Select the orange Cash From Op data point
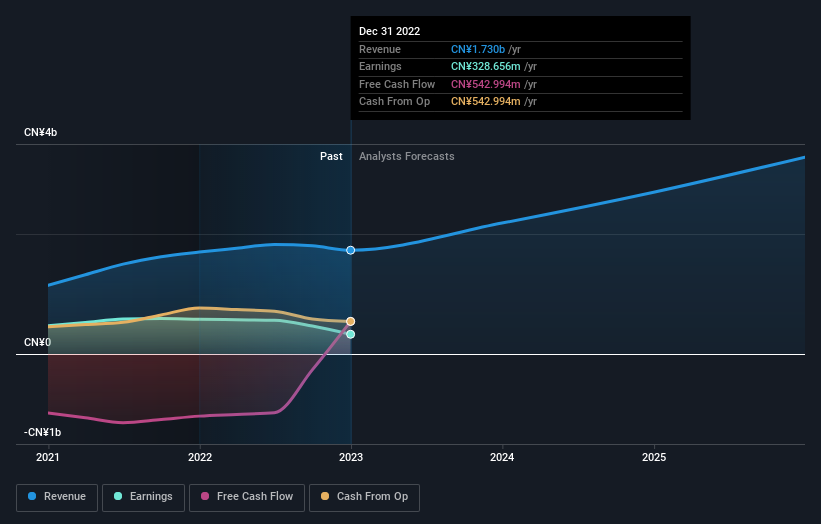 (x=351, y=321)
